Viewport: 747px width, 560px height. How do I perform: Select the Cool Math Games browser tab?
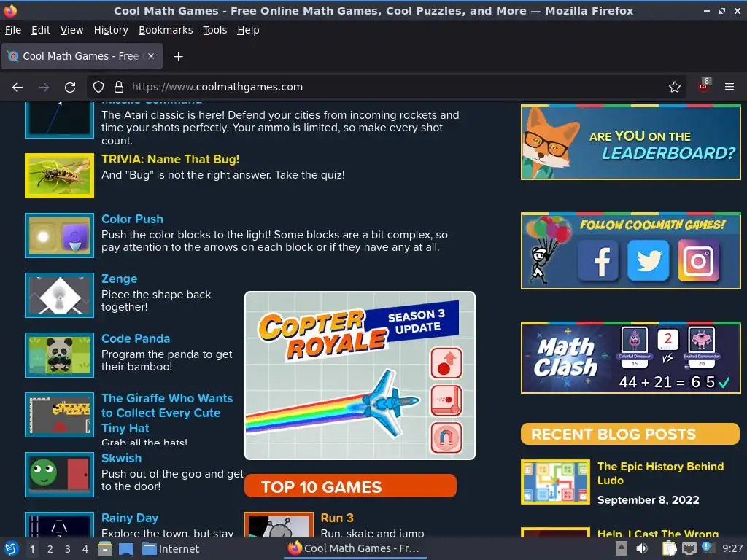tap(82, 56)
